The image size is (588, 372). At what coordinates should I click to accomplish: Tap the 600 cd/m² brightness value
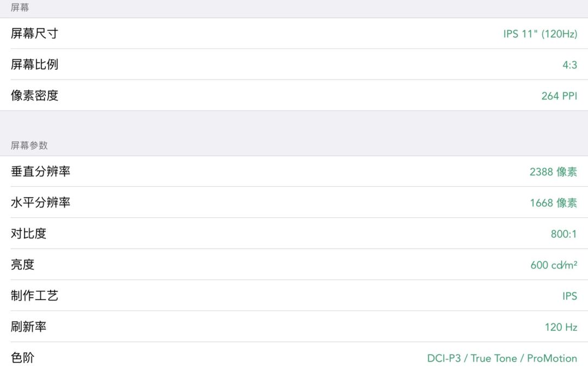[554, 265]
